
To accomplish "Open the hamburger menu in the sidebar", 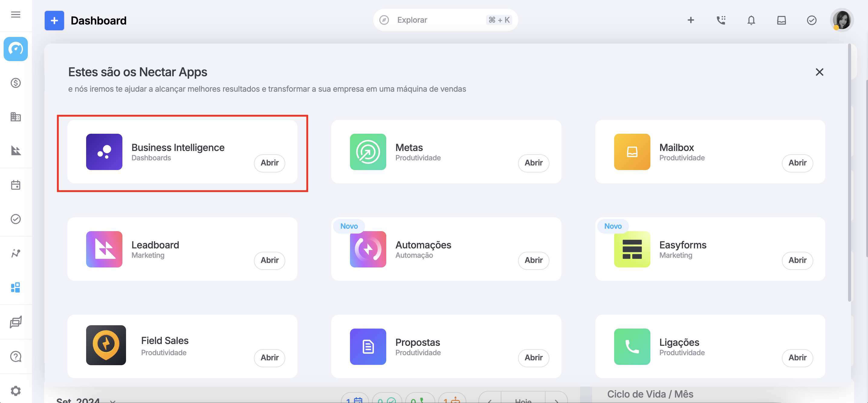I will point(15,15).
